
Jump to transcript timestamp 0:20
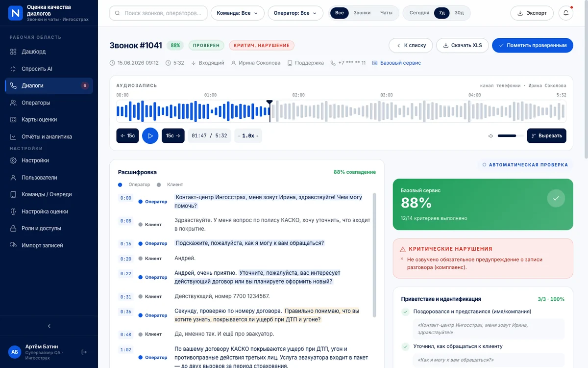[125, 259]
